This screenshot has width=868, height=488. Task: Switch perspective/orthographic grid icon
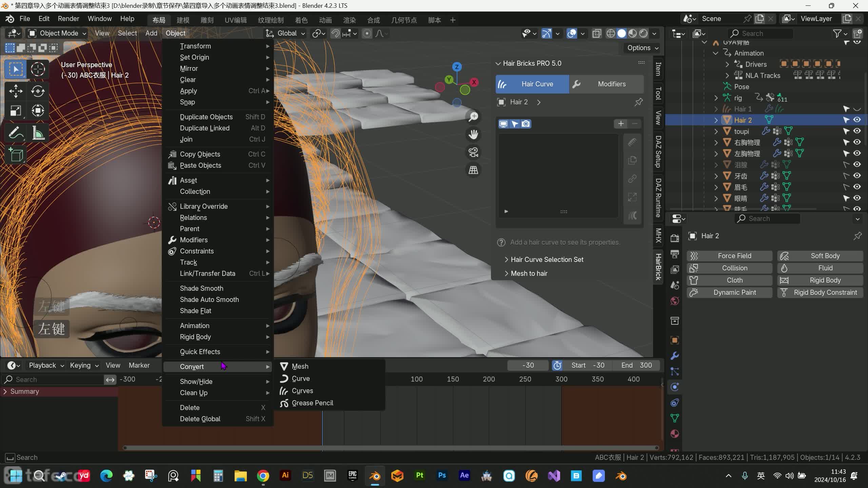point(473,170)
